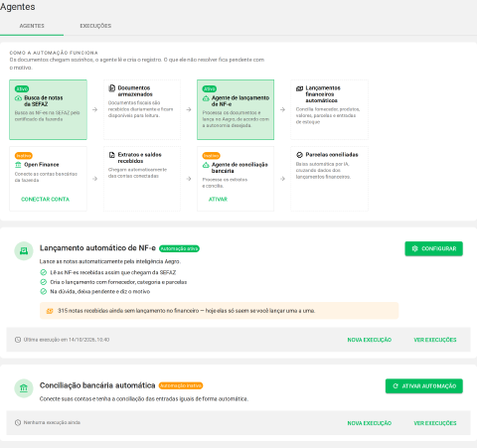This screenshot has height=448, width=477.
Task: Click the Documentos armazenados document icon
Action: click(x=112, y=88)
